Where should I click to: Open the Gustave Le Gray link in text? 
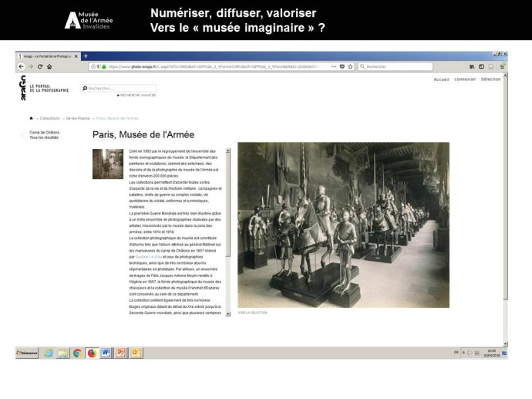(x=148, y=257)
